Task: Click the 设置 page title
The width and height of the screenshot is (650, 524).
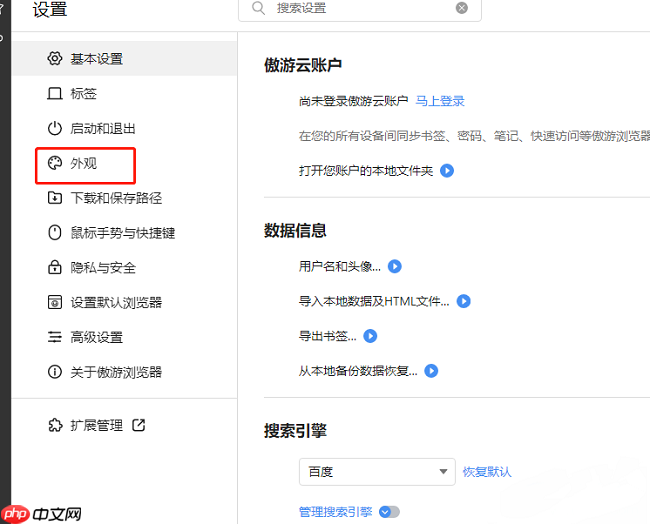Action: pyautogui.click(x=50, y=9)
